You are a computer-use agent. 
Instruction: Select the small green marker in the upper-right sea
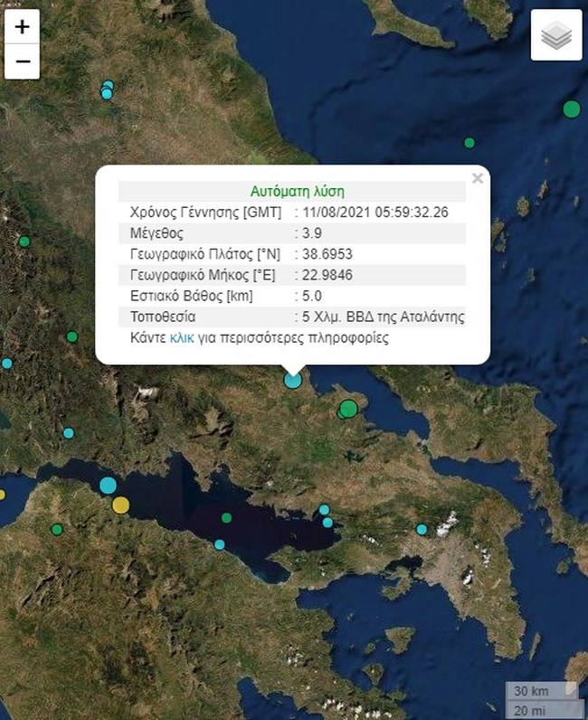click(469, 143)
